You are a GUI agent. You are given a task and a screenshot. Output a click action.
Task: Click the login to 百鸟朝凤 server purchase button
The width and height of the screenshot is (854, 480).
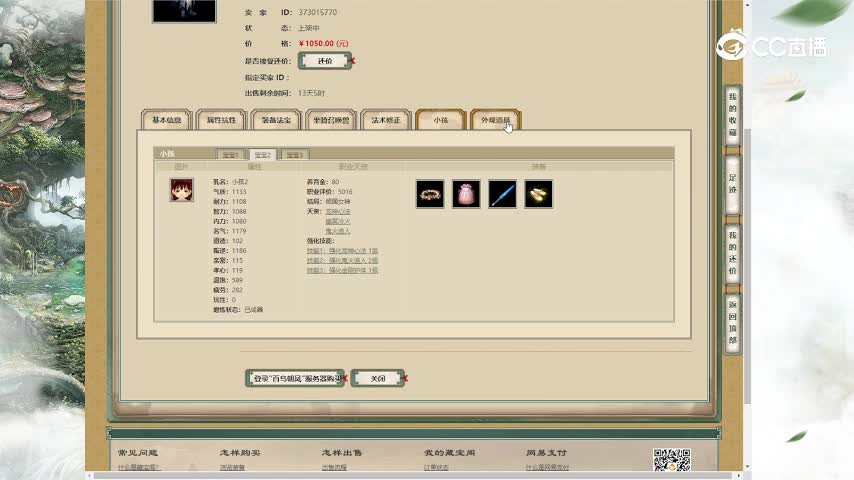[x=295, y=378]
